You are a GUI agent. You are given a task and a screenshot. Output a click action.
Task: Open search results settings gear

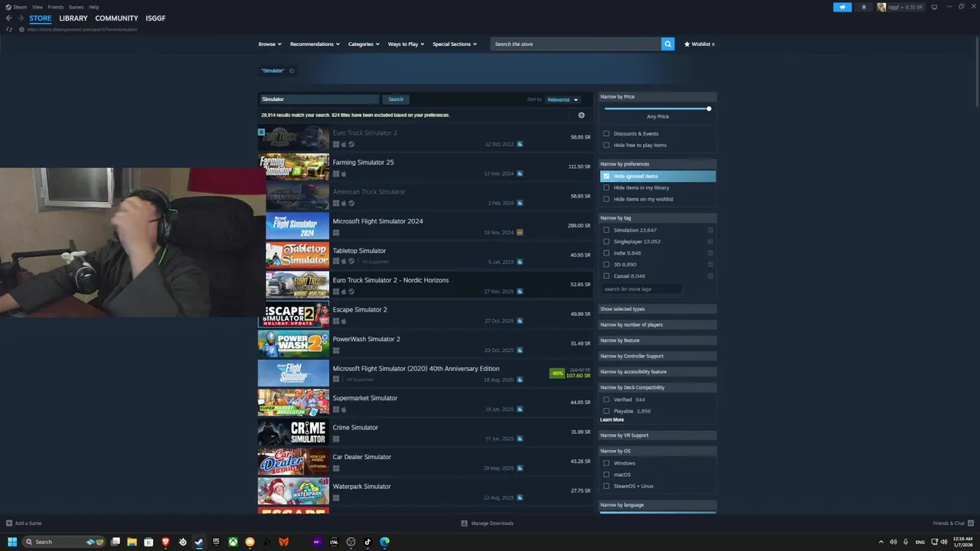tap(581, 115)
